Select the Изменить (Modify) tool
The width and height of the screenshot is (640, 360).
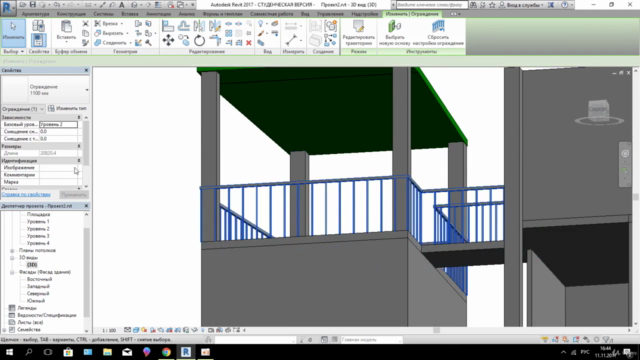13,33
